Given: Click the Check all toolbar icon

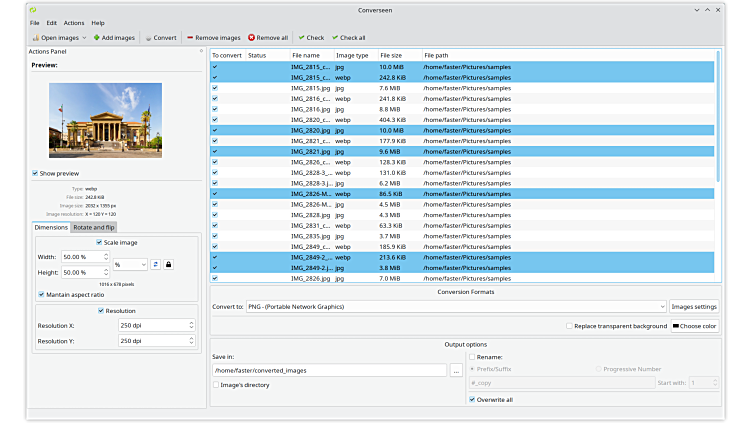Looking at the screenshot, I should (335, 38).
